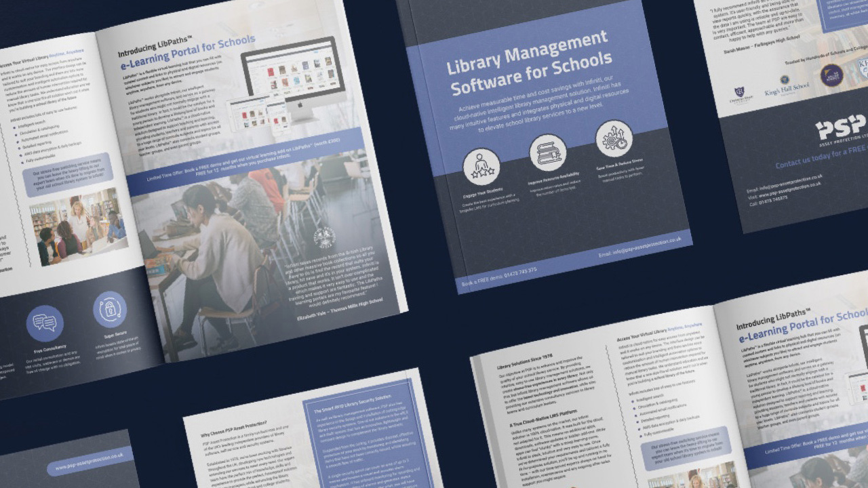Select the Save Time & Reduce Stress gear icon
The width and height of the screenshot is (868, 488).
pyautogui.click(x=614, y=139)
